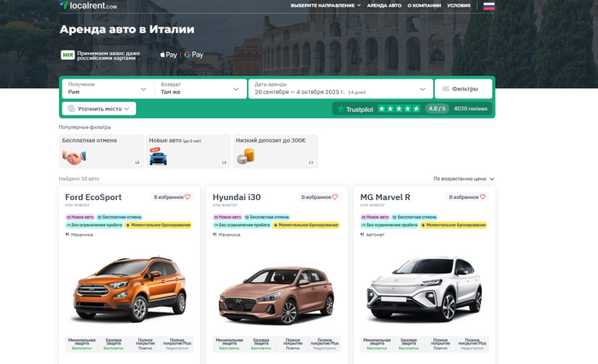Switch language via the Russian flag icon
598x364 pixels.
(489, 6)
